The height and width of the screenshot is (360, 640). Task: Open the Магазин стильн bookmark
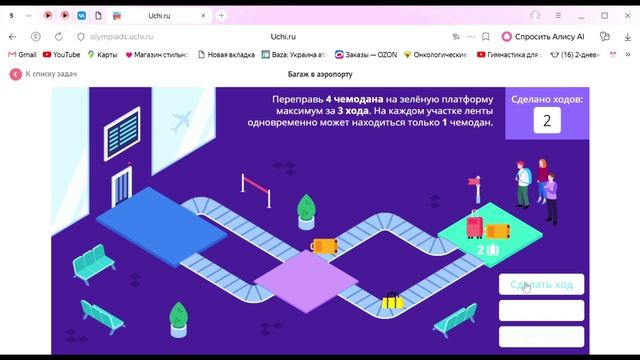156,54
